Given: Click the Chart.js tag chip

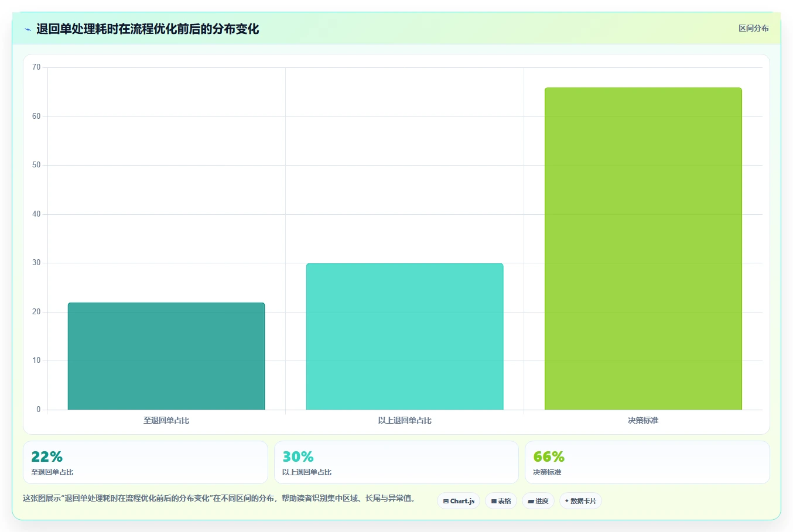Looking at the screenshot, I should pyautogui.click(x=459, y=501).
